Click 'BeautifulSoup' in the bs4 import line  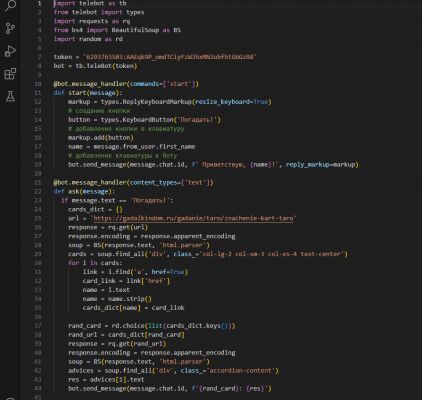pyautogui.click(x=135, y=30)
